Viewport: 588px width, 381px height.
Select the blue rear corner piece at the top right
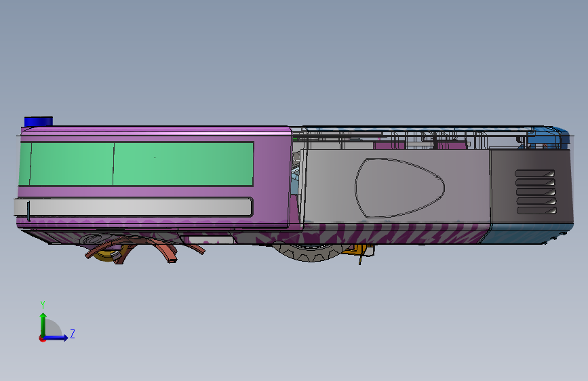tap(549, 138)
